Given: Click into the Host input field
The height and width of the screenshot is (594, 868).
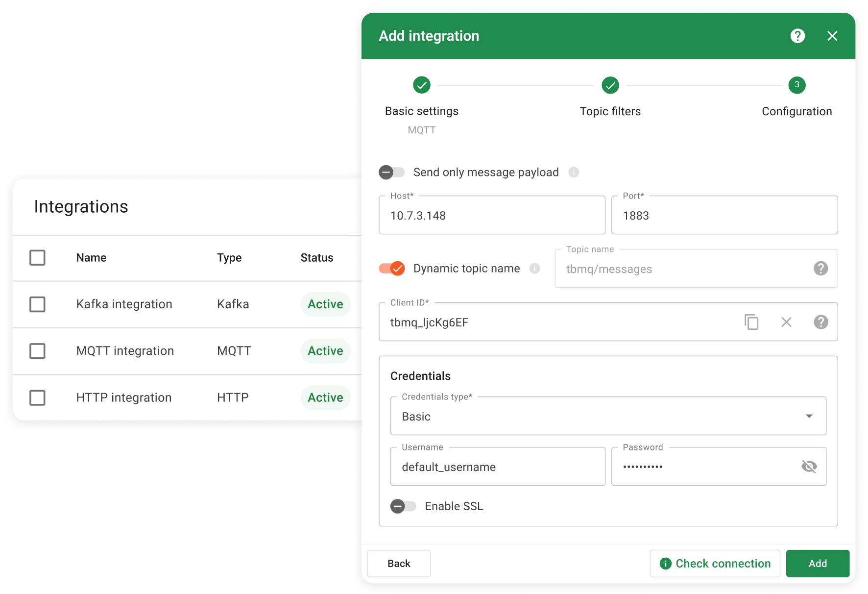Looking at the screenshot, I should tap(492, 216).
